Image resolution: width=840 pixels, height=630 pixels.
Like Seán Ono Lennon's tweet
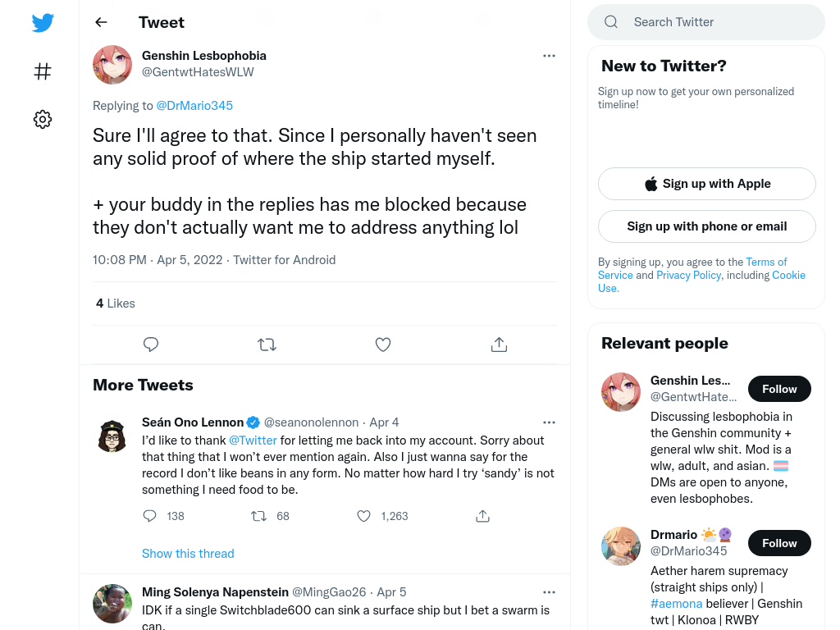(363, 516)
